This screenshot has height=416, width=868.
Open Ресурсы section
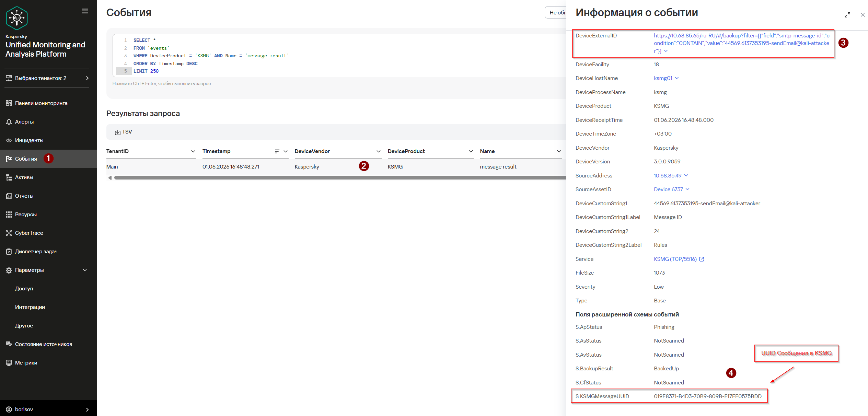[26, 215]
